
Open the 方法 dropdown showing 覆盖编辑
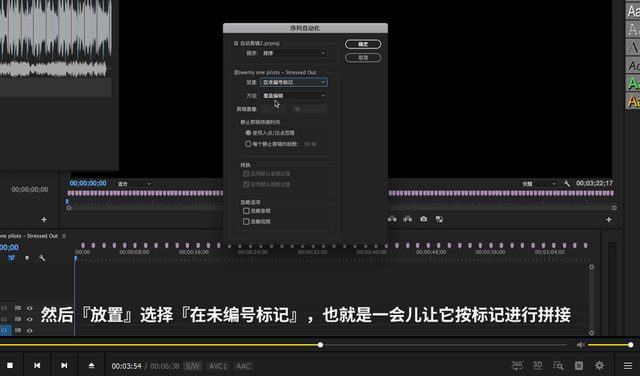point(293,96)
